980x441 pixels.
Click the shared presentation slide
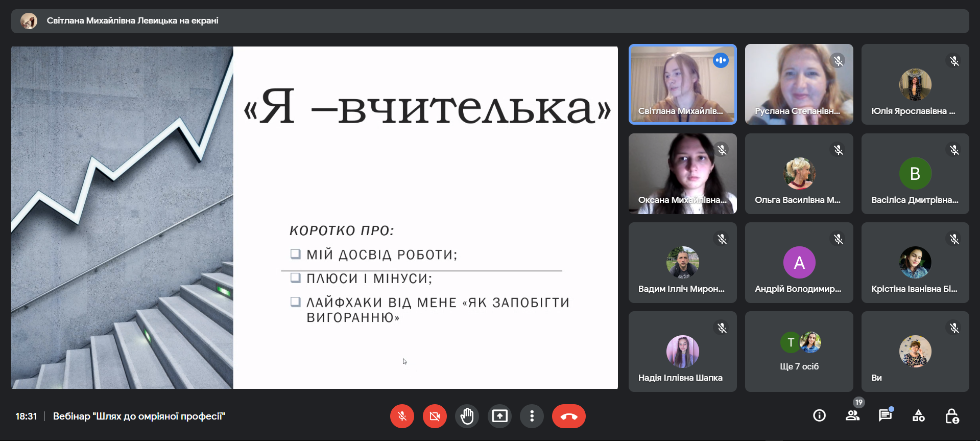(315, 218)
